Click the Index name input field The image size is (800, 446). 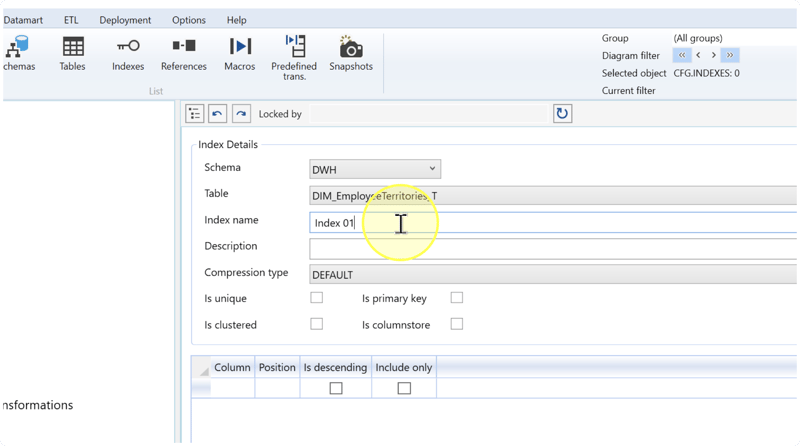(553, 223)
